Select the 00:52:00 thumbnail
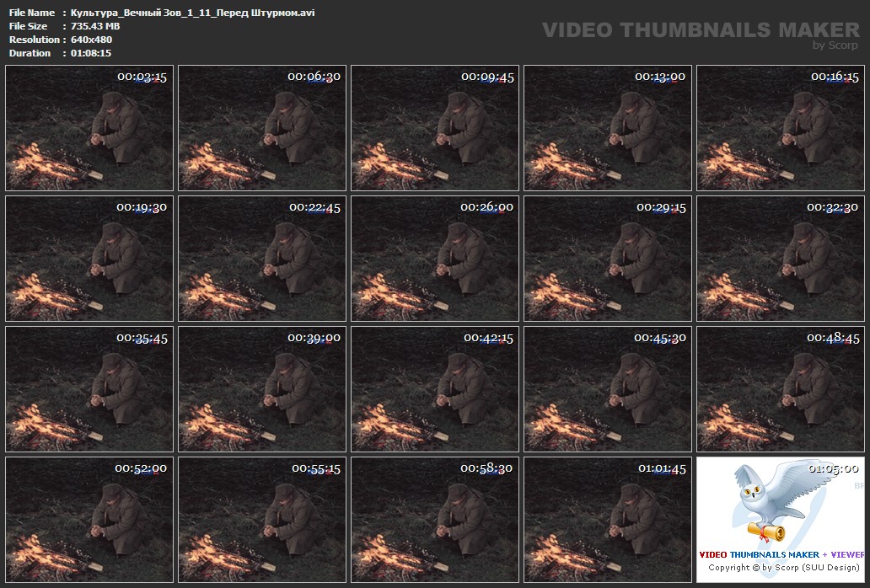The width and height of the screenshot is (870, 588). [89, 520]
